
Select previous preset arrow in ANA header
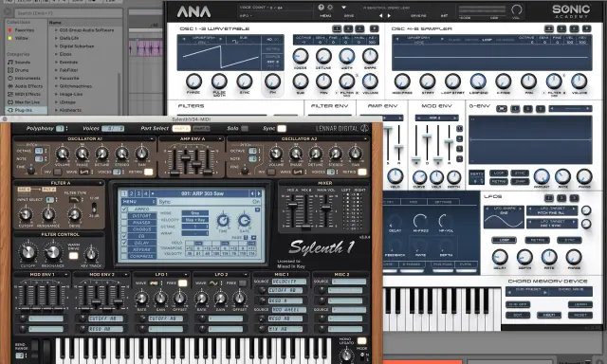point(380,16)
